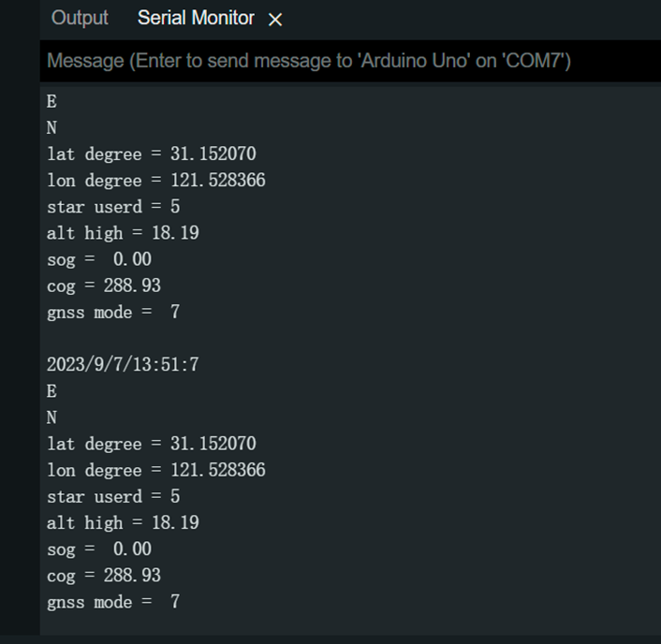Switch to the Output tab

(x=80, y=18)
